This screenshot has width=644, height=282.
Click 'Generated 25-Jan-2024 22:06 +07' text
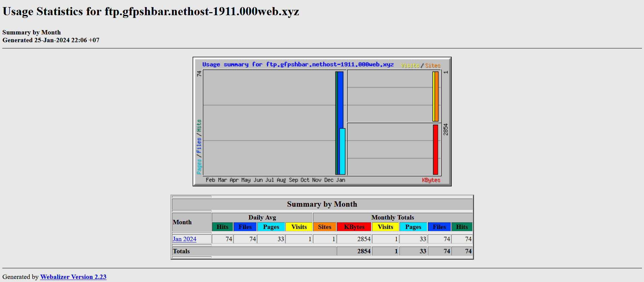pos(51,40)
